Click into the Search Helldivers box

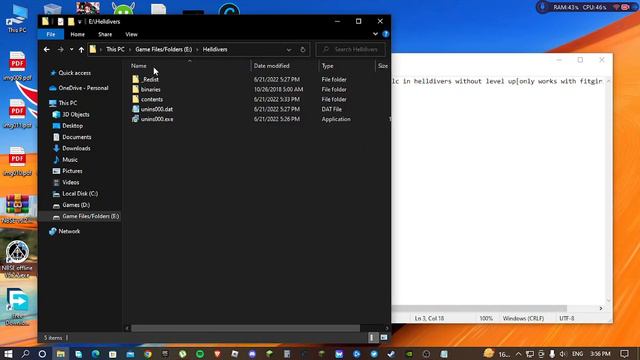point(350,49)
